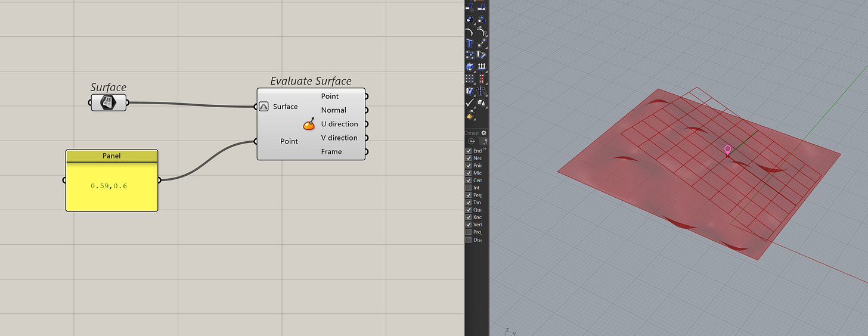This screenshot has height=336, width=868.
Task: Expand the Osnap list double-chevron
Action: (x=485, y=150)
